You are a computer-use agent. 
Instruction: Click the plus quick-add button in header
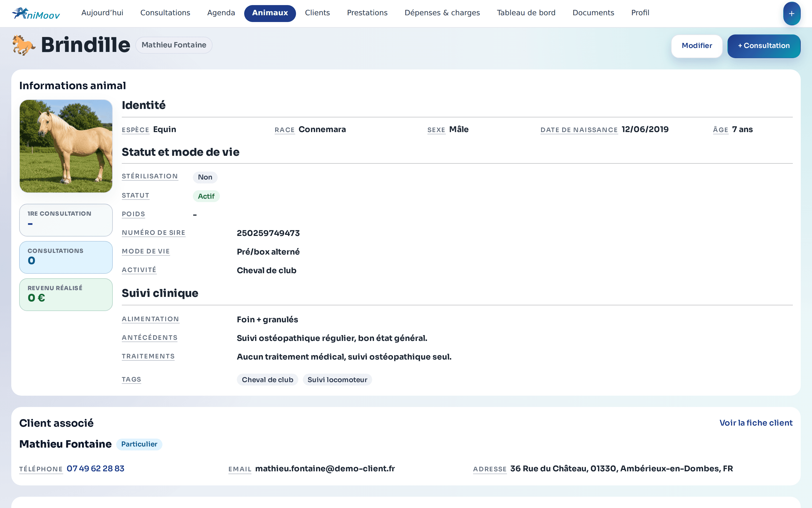click(x=791, y=14)
